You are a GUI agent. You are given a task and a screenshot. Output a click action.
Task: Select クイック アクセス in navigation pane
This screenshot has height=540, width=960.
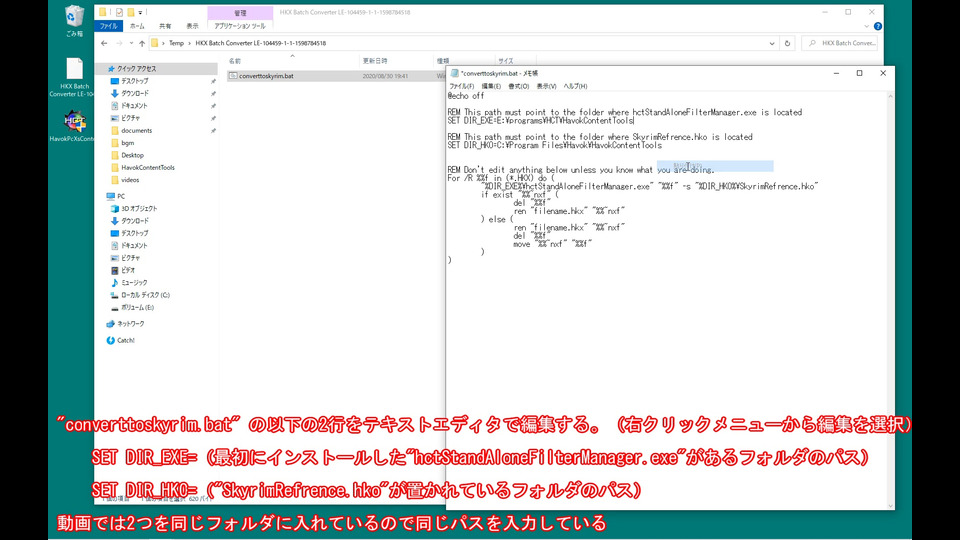pos(137,69)
